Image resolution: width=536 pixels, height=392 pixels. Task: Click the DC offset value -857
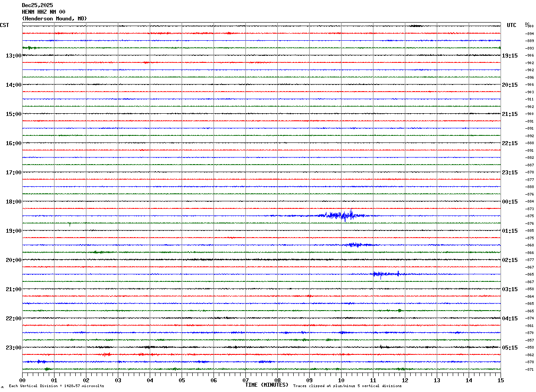click(529, 340)
